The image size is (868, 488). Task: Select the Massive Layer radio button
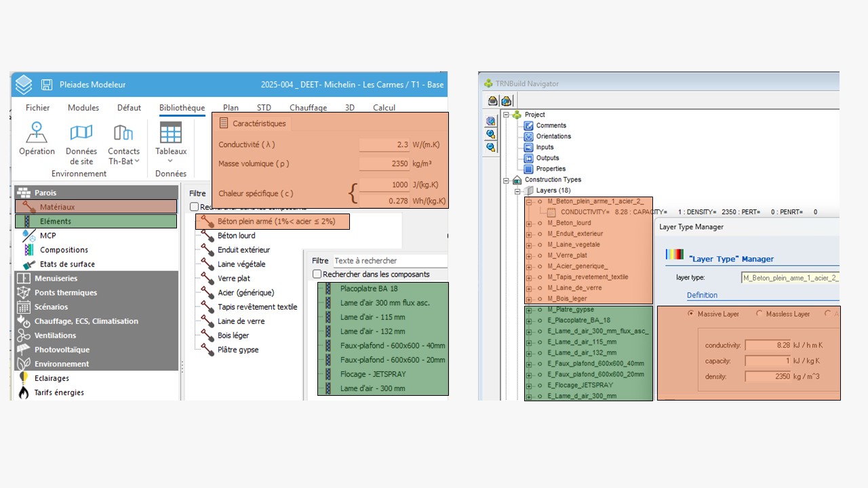coord(691,314)
